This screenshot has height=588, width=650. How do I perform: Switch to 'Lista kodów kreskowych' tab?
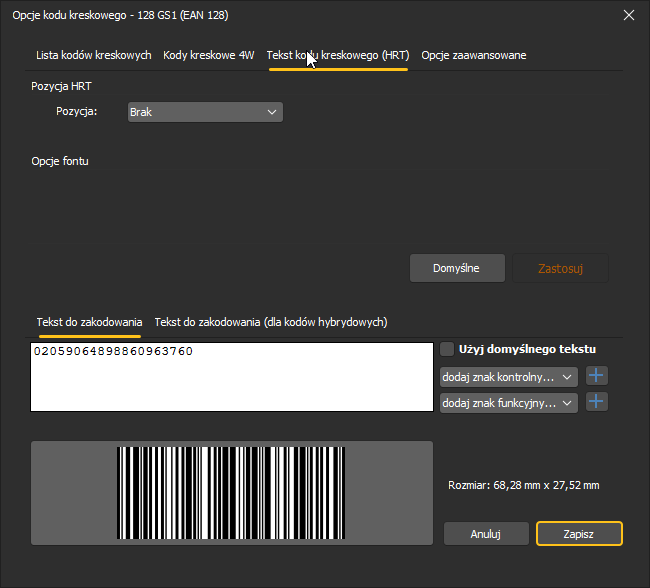[x=94, y=55]
